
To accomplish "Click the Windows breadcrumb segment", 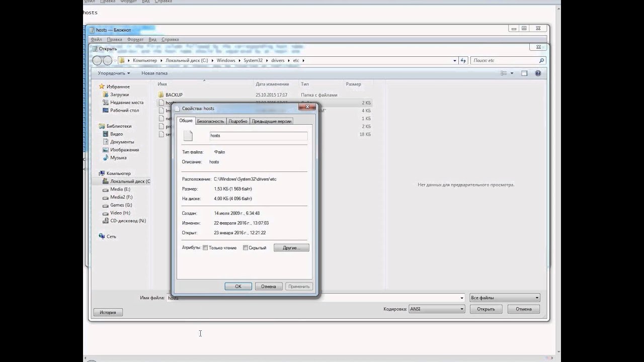I will point(226,60).
